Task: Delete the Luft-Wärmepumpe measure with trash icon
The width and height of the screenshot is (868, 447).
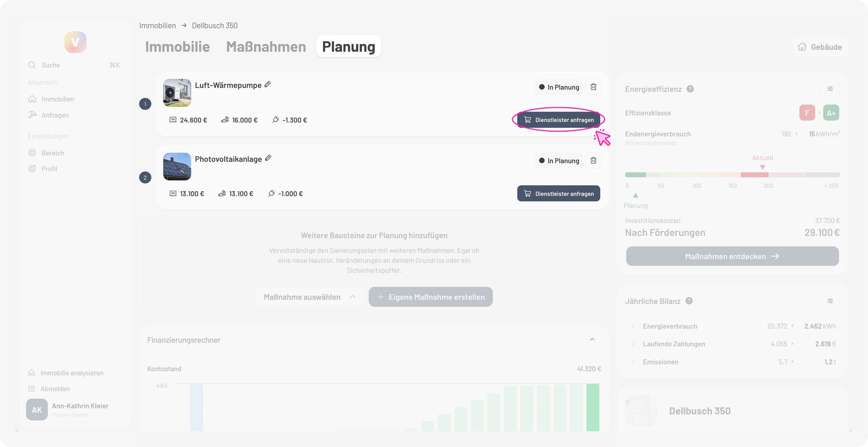Action: tap(593, 87)
